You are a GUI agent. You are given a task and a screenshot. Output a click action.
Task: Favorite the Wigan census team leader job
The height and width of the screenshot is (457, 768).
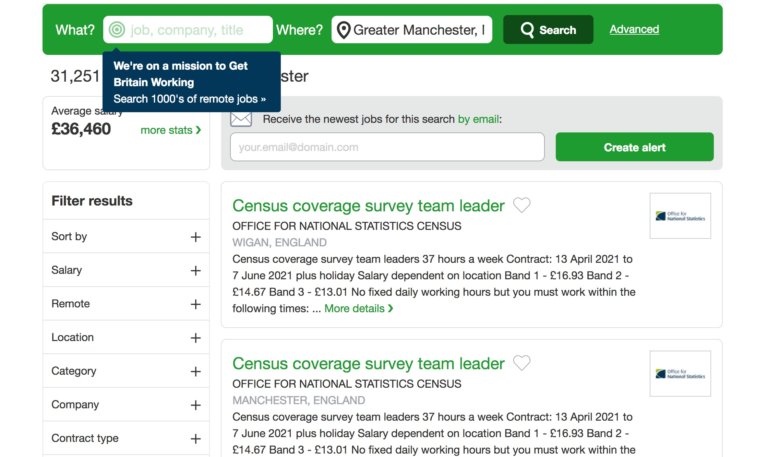pos(522,205)
